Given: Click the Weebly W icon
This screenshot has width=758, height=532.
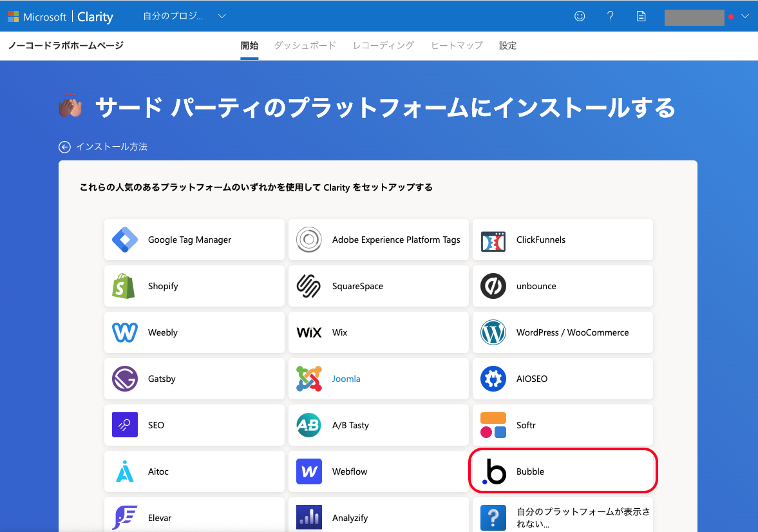Looking at the screenshot, I should (125, 332).
